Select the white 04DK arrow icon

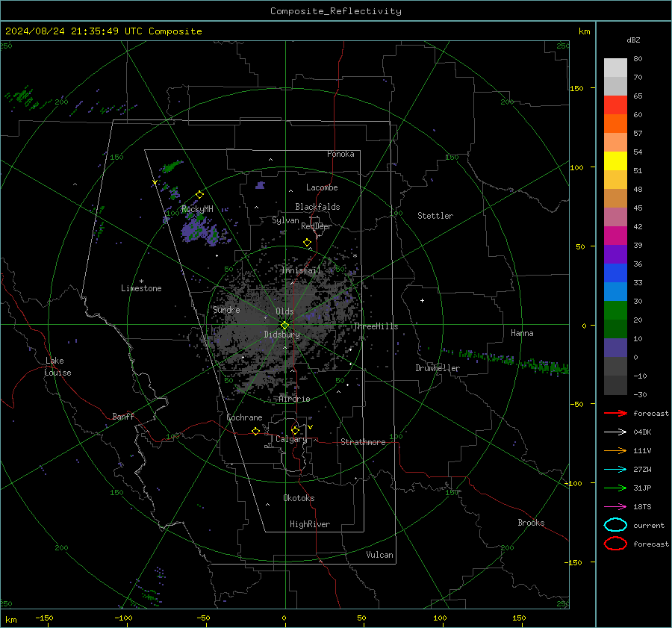(615, 432)
